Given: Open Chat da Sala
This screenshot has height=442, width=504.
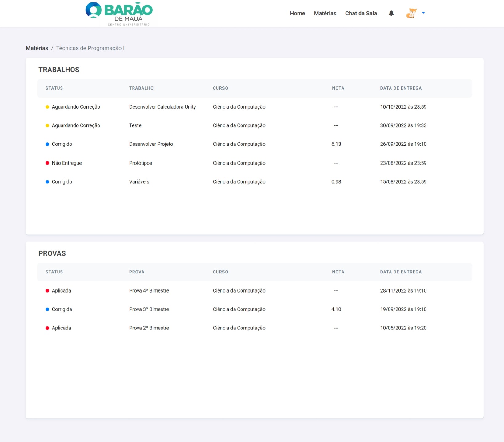Looking at the screenshot, I should pyautogui.click(x=361, y=13).
